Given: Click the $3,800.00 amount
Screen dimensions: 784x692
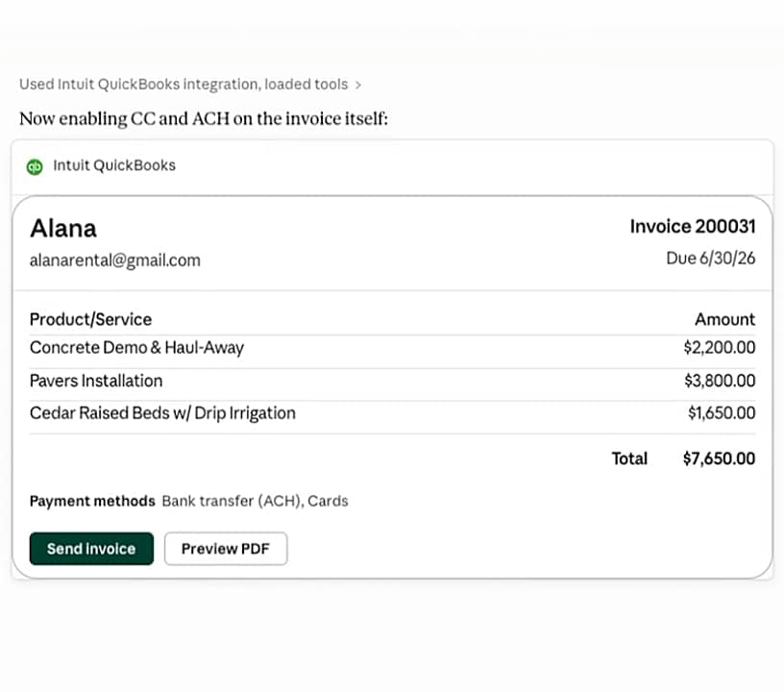Looking at the screenshot, I should click(720, 381).
